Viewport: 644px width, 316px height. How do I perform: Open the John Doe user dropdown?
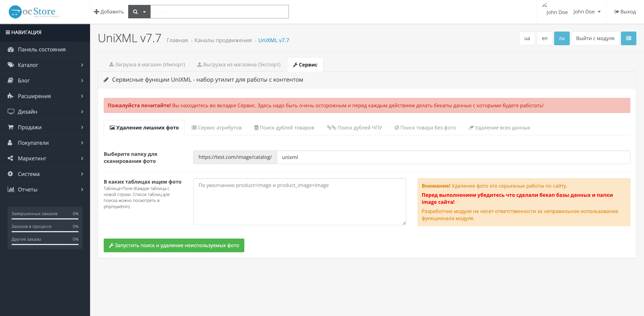click(x=587, y=12)
